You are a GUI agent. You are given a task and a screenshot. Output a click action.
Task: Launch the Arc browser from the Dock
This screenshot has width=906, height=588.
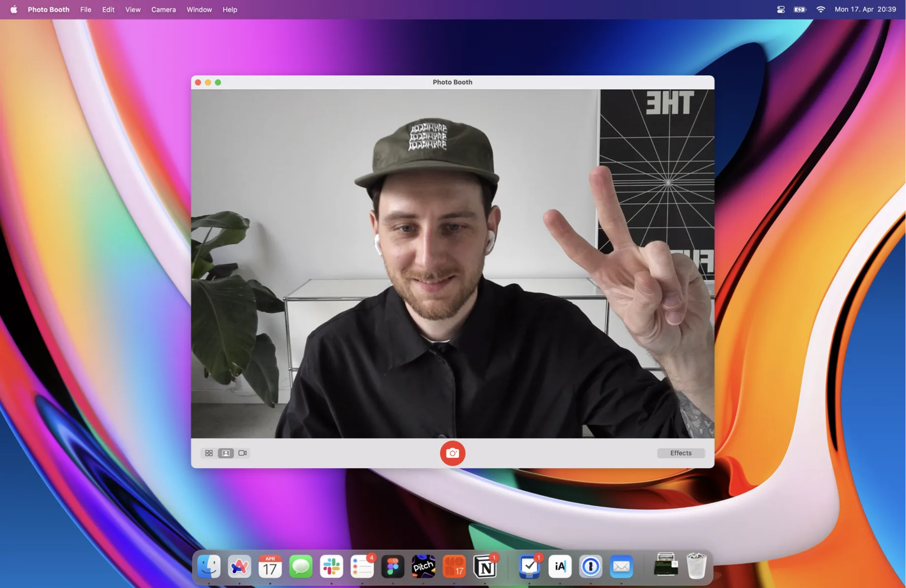[x=239, y=566]
